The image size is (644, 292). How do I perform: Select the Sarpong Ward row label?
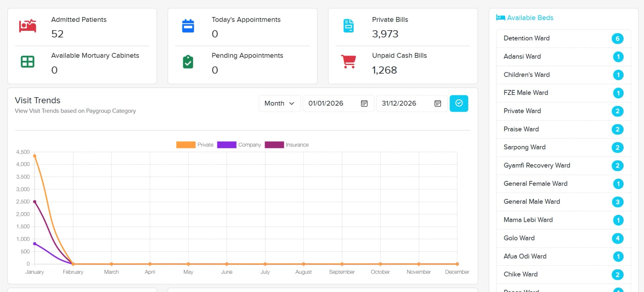524,147
